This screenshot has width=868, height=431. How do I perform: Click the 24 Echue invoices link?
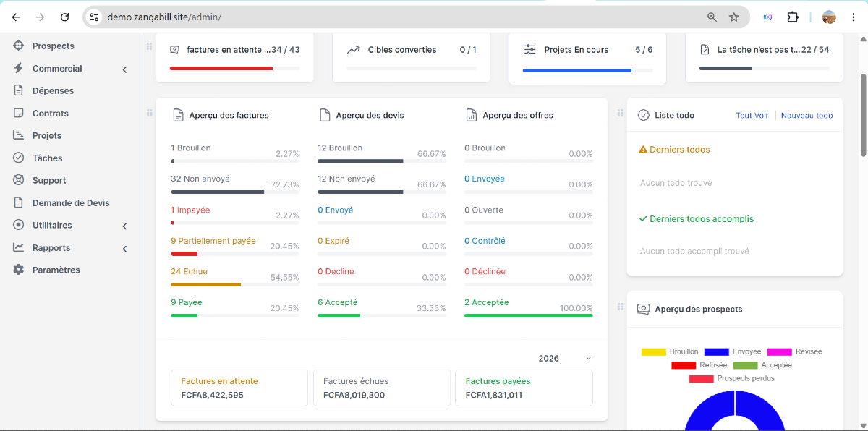pos(190,272)
